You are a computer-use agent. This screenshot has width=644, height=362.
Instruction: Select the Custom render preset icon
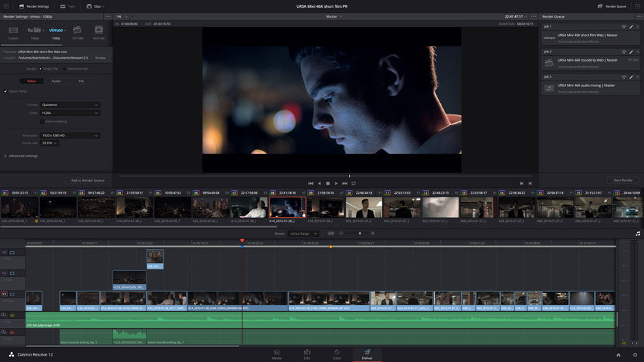coord(13,30)
